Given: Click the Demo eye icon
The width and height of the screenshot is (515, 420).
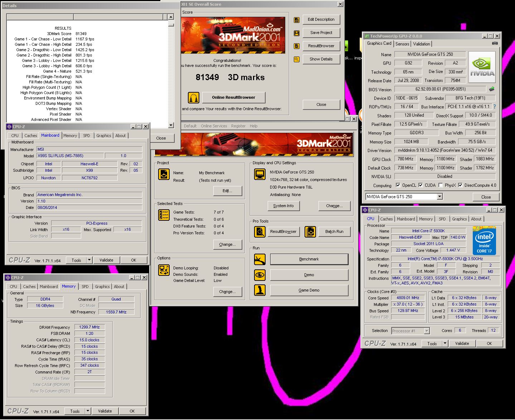Looking at the screenshot, I should [x=260, y=275].
